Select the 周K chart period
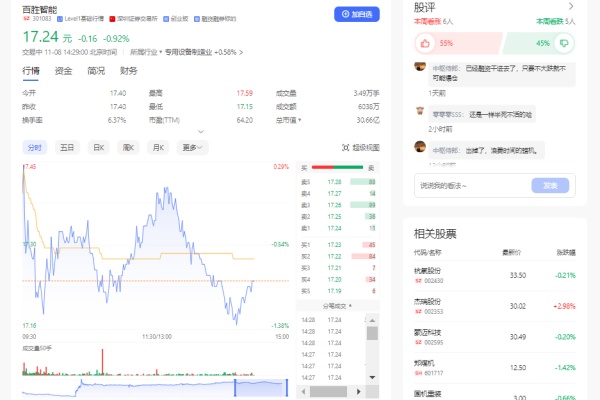Viewport: 600px width, 400px height. tap(128, 147)
